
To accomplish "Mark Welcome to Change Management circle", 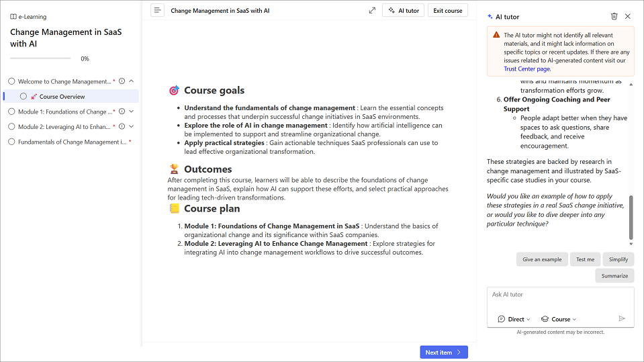I will (x=11, y=81).
